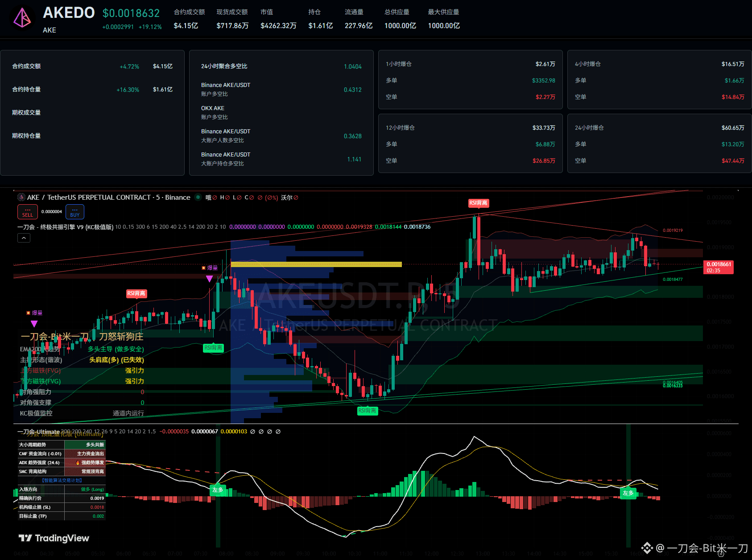The width and height of the screenshot is (752, 560).
Task: Click the 4小时爆仓 total $16.51万
Action: click(733, 64)
